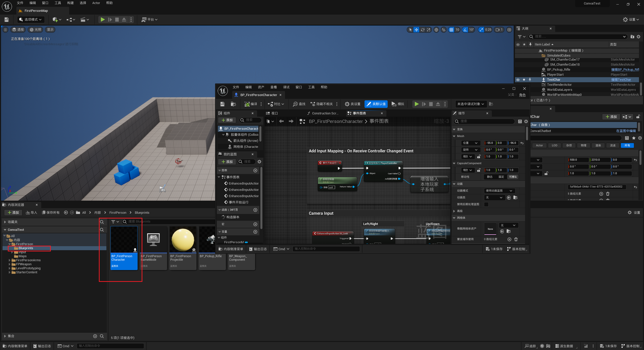Compile the blueprint with 编译 button
The width and height of the screenshot is (644, 350).
tap(251, 104)
